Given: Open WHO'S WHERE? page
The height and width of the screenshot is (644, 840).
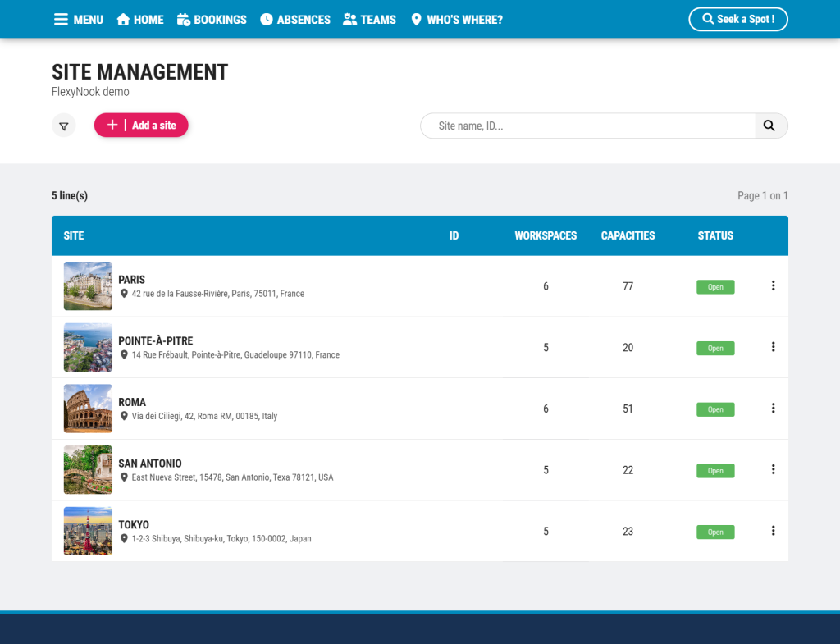Looking at the screenshot, I should pos(457,20).
